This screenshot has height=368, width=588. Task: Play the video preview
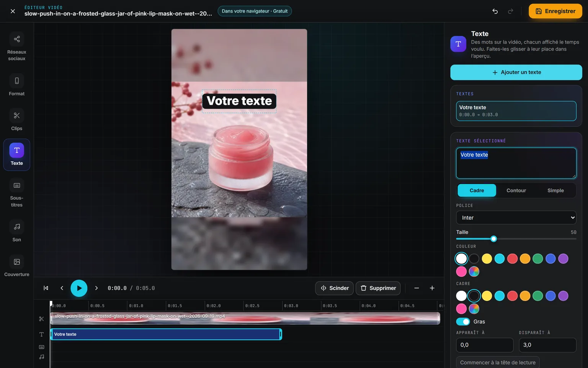(79, 288)
